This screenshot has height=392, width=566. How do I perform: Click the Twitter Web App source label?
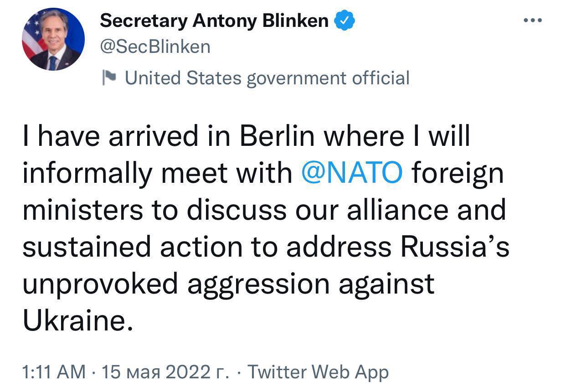point(318,372)
